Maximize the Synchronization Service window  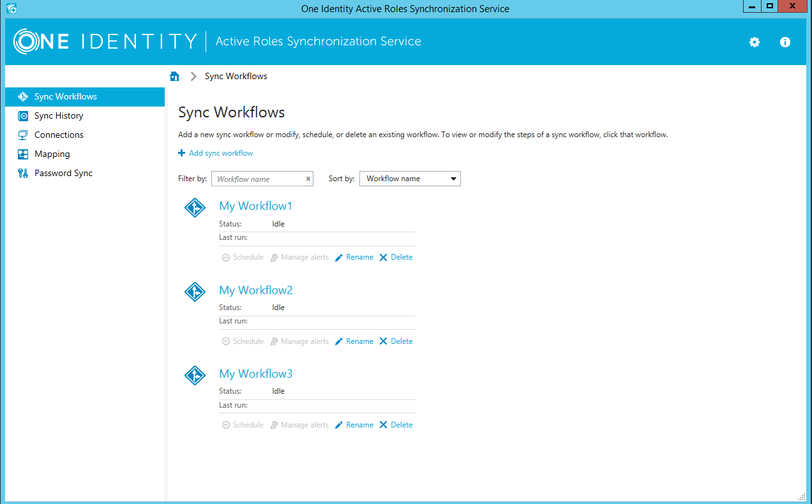pos(771,6)
